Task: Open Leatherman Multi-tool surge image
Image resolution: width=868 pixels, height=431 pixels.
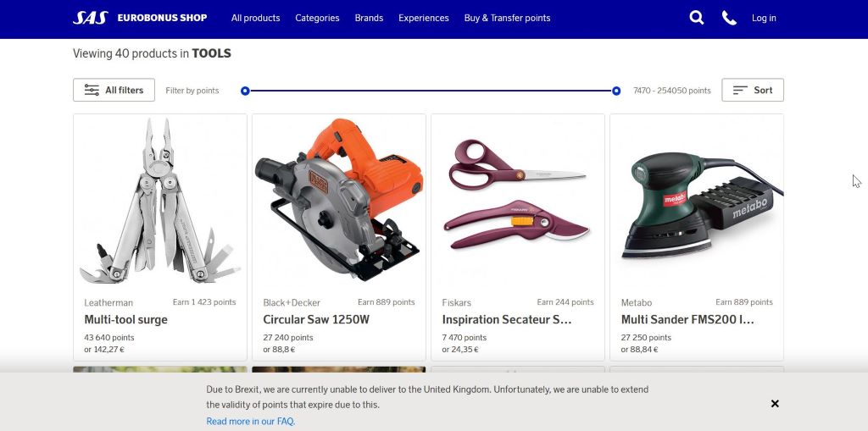Action: click(160, 201)
